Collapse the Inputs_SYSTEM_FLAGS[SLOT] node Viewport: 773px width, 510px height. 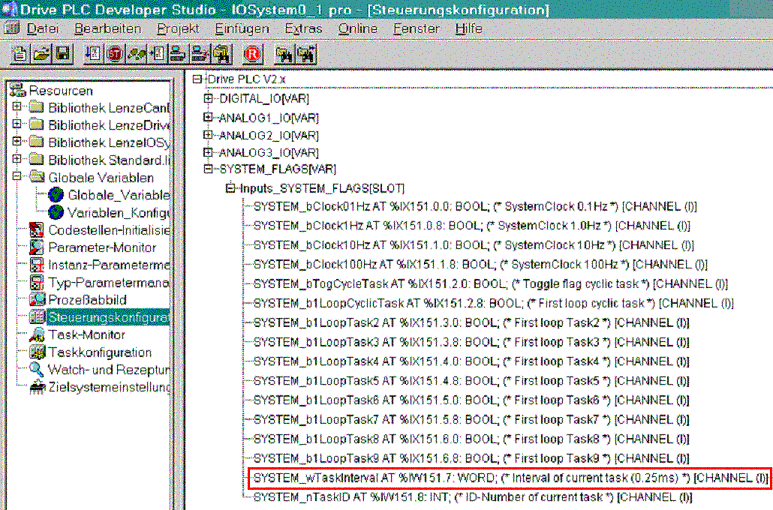[229, 188]
